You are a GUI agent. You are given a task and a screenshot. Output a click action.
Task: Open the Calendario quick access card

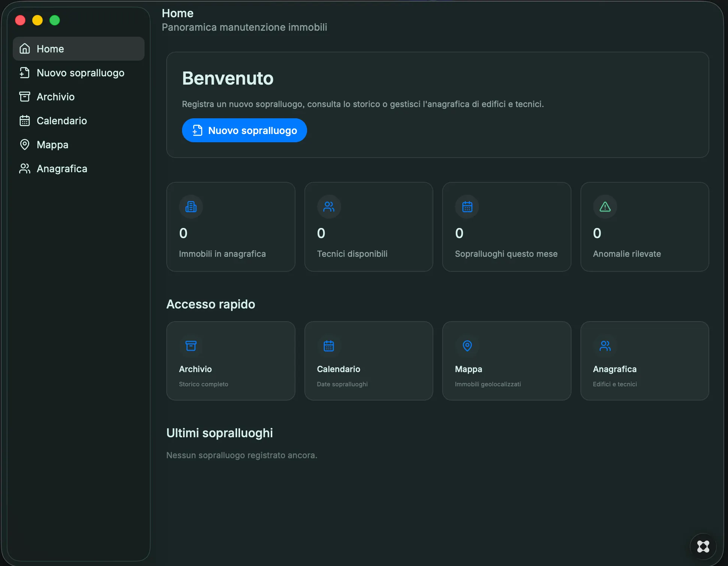(x=368, y=361)
